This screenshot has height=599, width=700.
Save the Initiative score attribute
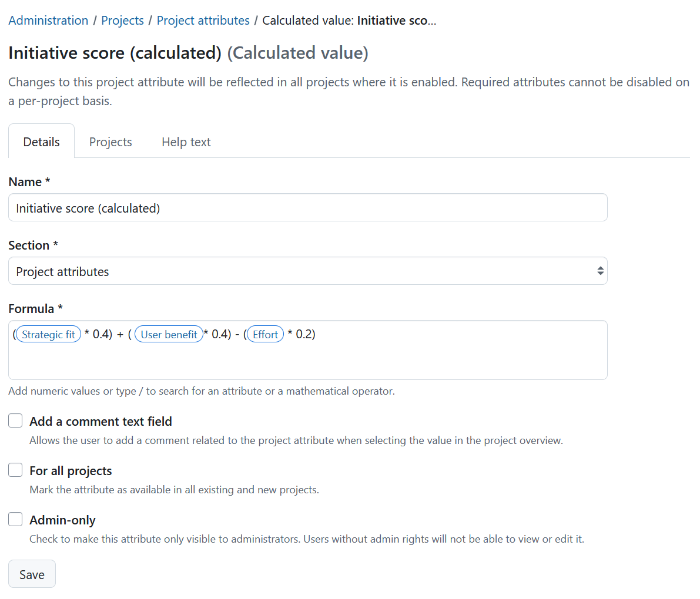click(31, 574)
